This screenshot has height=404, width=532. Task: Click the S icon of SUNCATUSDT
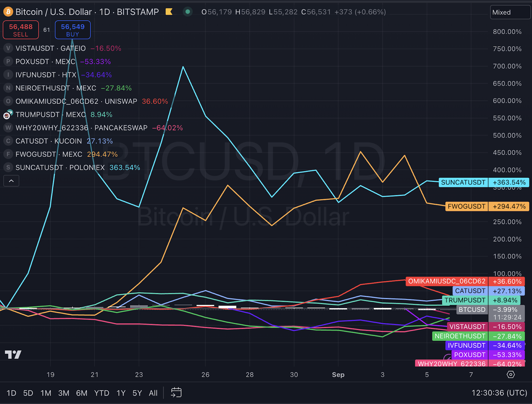coord(8,167)
